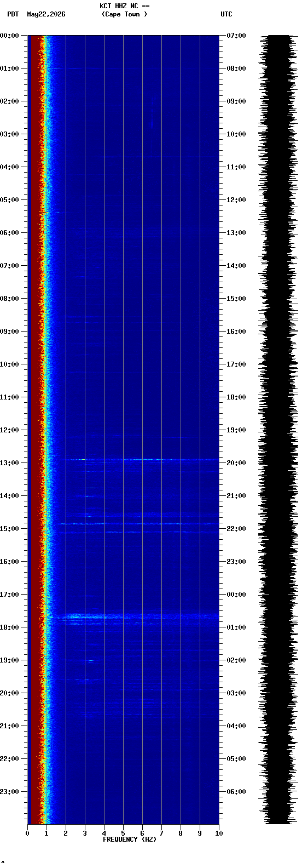The height and width of the screenshot is (868, 302).
Task: Select the 02:00 UTC time label
Action: [x=236, y=660]
